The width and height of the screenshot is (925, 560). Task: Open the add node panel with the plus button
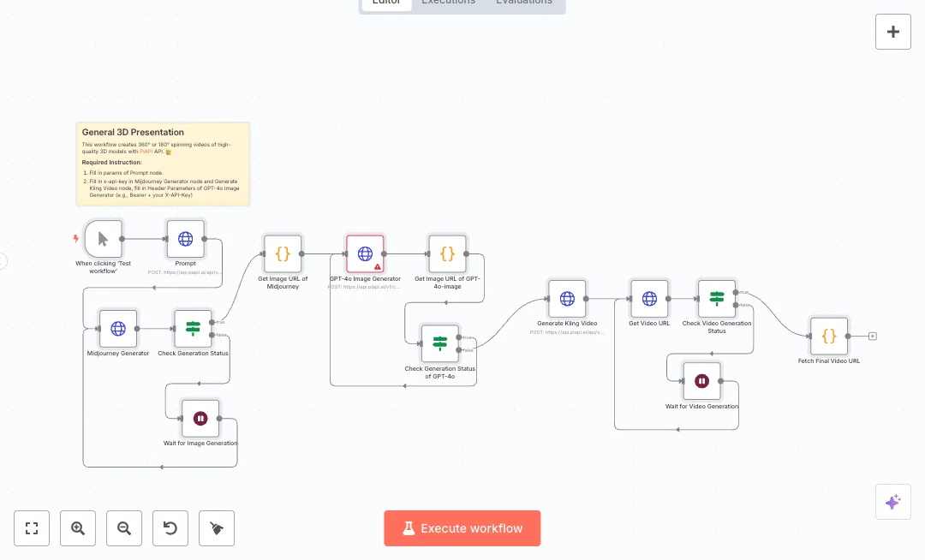(892, 31)
